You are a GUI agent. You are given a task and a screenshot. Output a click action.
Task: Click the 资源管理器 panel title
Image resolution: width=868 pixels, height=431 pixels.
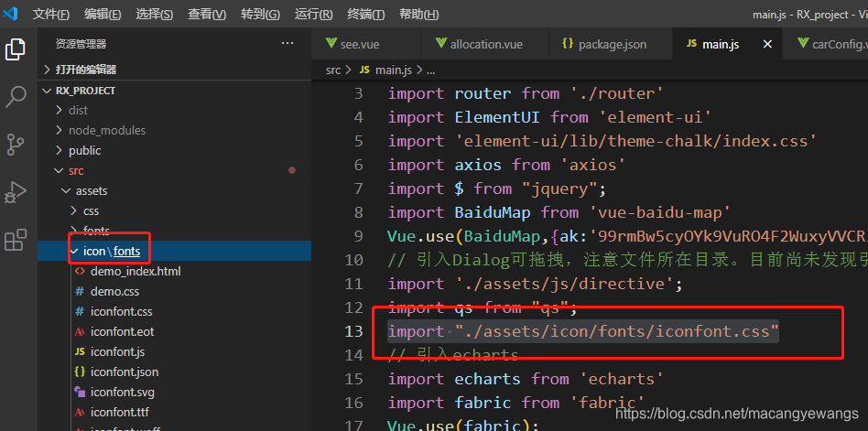81,44
